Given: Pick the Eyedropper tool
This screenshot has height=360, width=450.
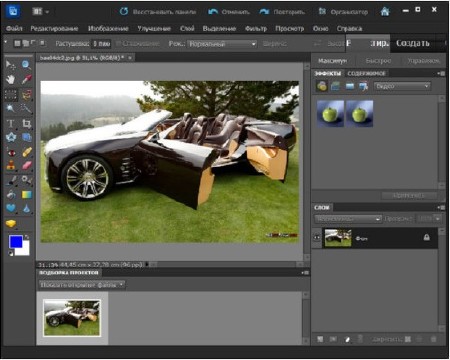Looking at the screenshot, I should coord(26,79).
